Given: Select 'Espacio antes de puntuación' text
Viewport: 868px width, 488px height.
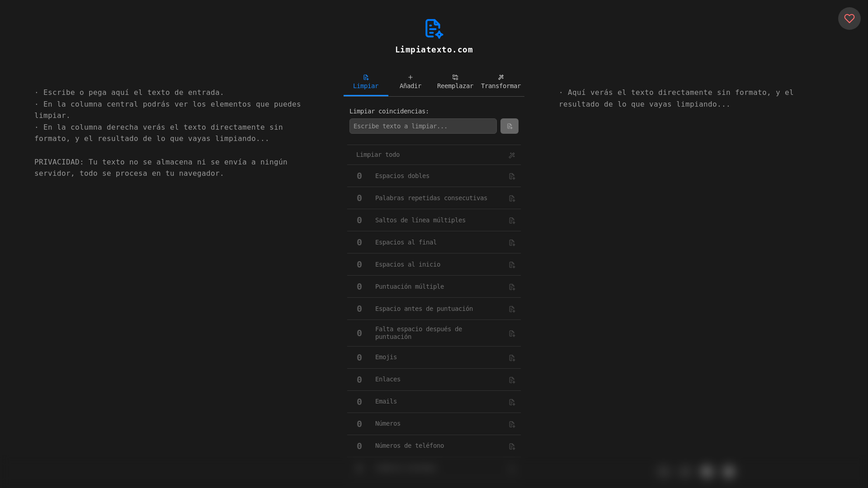Looking at the screenshot, I should (424, 309).
